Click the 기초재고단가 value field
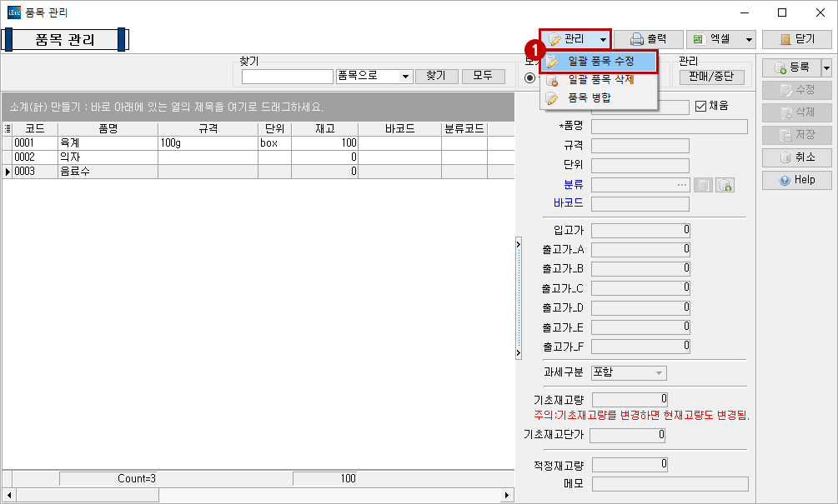The image size is (838, 504). 627,436
